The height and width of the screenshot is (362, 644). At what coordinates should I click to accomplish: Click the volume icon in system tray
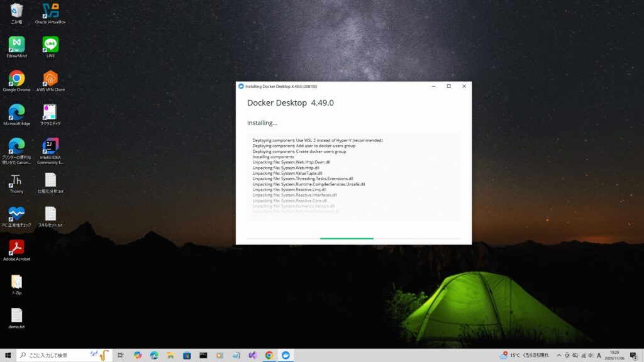point(590,355)
